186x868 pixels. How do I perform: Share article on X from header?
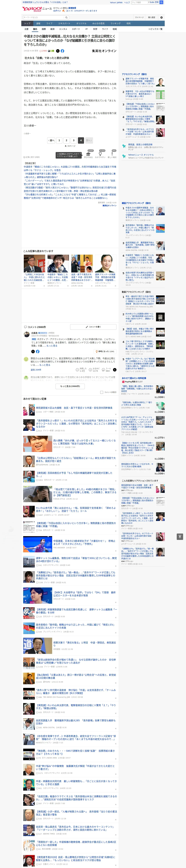pyautogui.click(x=58, y=51)
